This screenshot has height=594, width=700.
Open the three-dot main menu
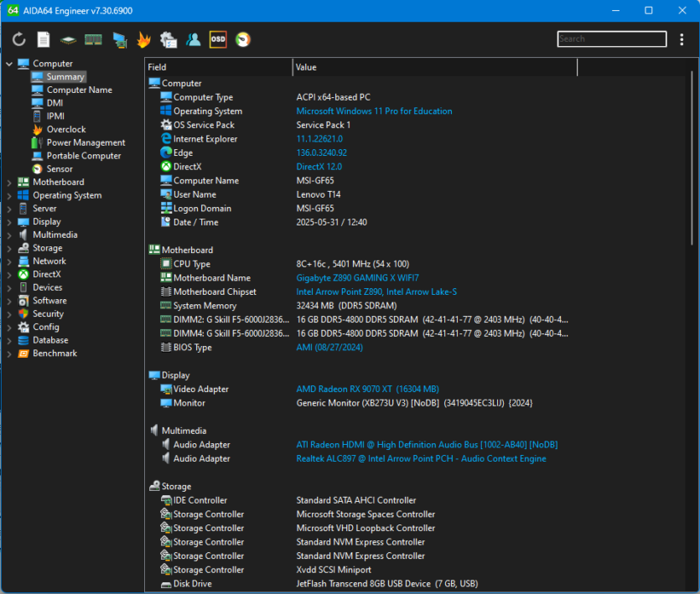[682, 39]
